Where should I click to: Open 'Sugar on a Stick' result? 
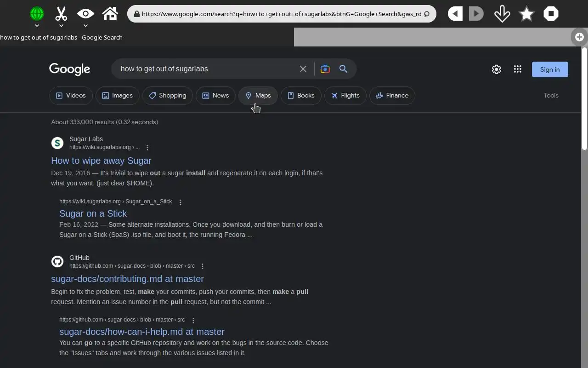93,213
